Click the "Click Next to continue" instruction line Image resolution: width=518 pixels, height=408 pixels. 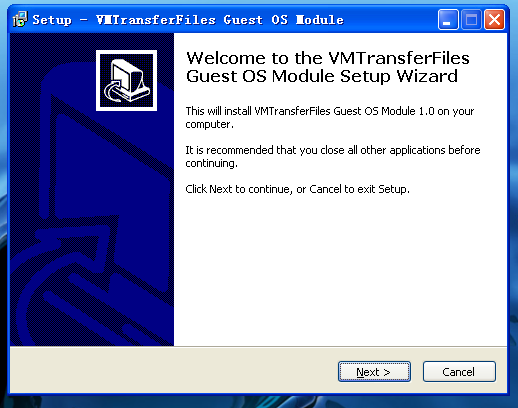tap(297, 189)
